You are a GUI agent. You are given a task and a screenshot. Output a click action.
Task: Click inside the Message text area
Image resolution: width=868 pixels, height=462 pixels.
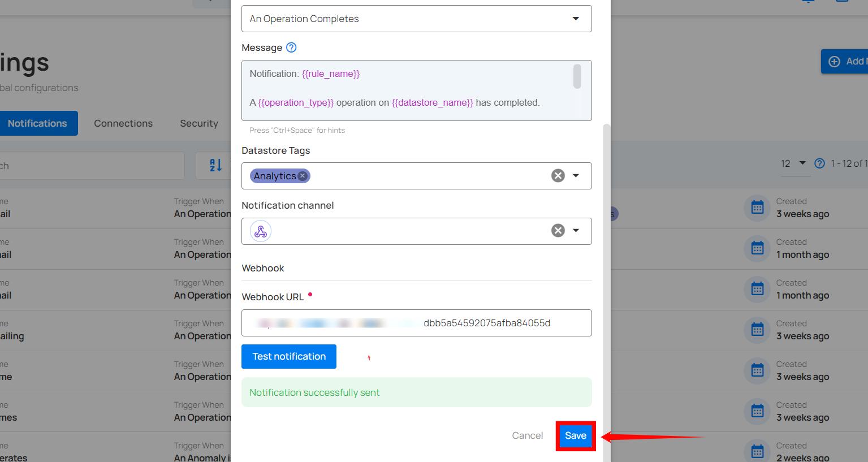(x=417, y=90)
